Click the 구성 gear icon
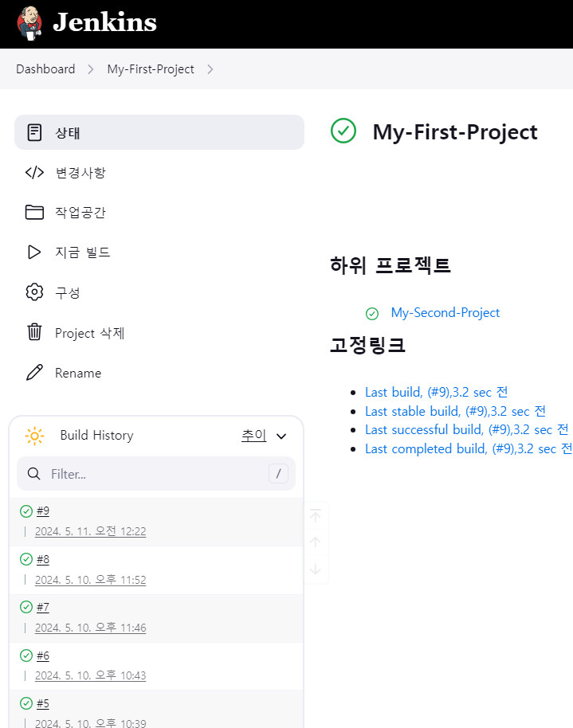The width and height of the screenshot is (573, 728). point(34,292)
